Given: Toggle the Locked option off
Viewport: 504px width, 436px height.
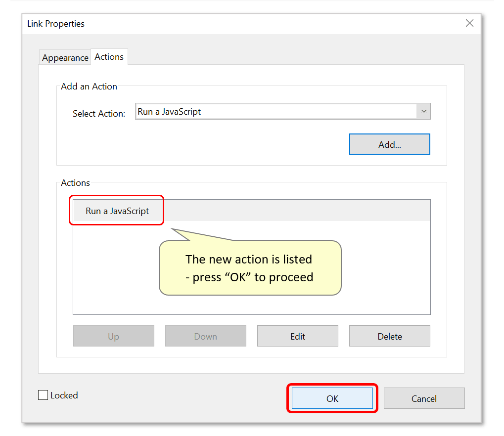Looking at the screenshot, I should pos(43,395).
